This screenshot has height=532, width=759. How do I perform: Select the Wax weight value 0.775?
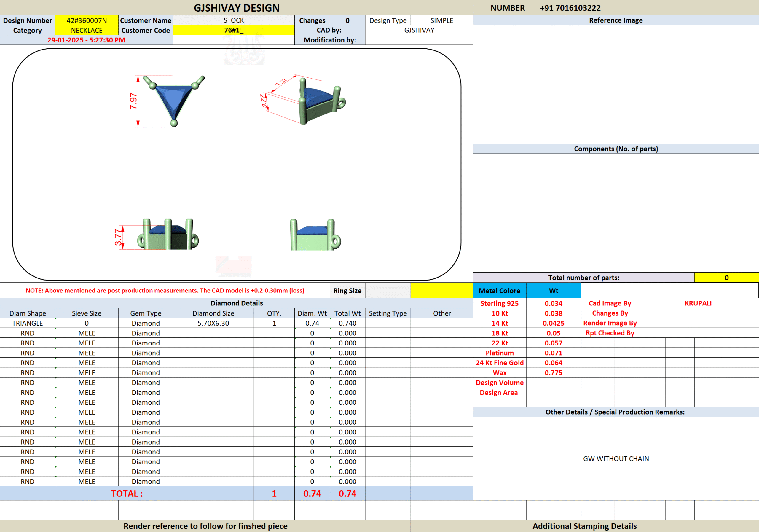pos(553,373)
